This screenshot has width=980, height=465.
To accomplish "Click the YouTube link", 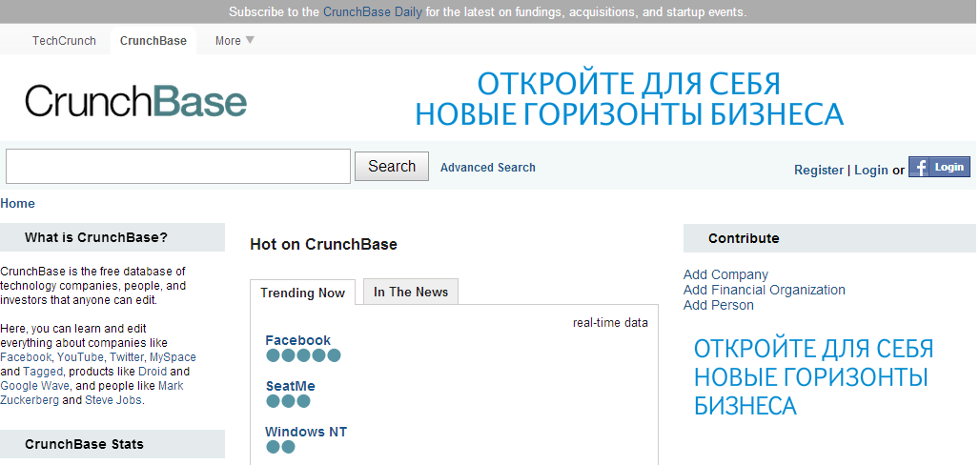I will pos(81,357).
